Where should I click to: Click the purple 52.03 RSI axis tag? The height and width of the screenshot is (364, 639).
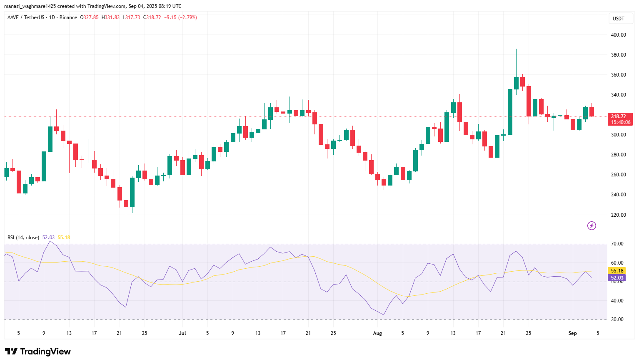(x=617, y=278)
